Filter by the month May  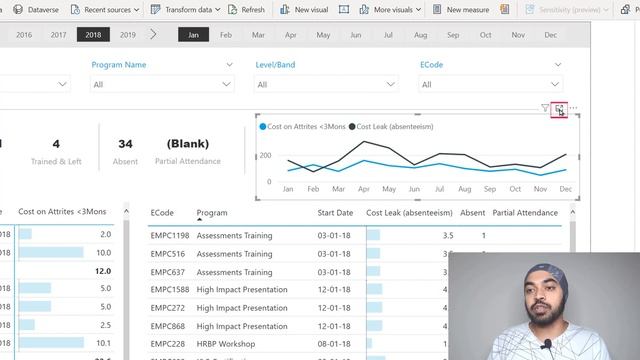coord(323,35)
